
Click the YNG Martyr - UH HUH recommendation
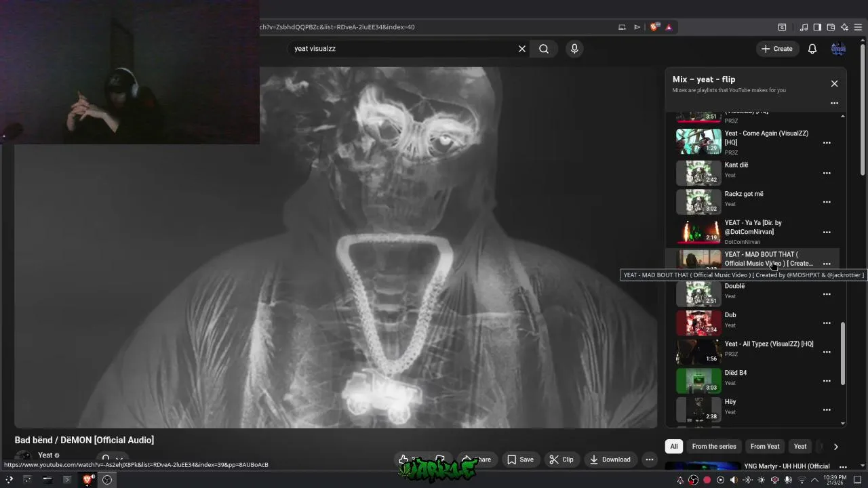[787, 466]
